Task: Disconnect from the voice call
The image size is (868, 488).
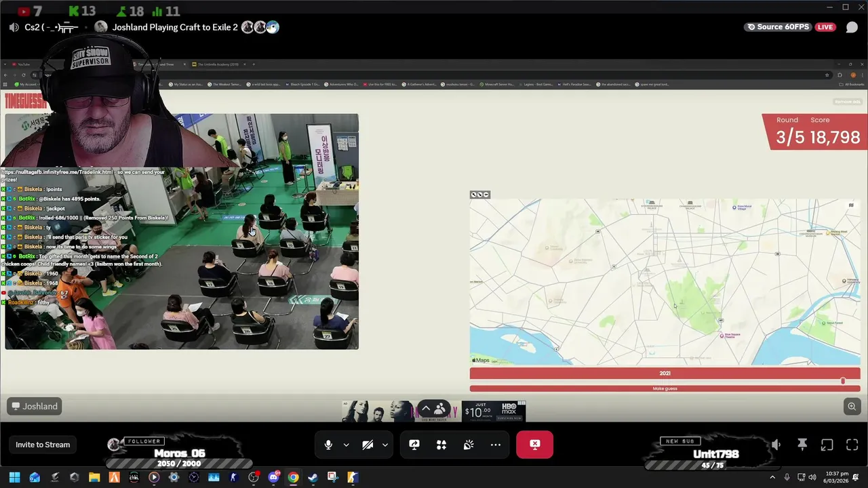Action: [534, 445]
